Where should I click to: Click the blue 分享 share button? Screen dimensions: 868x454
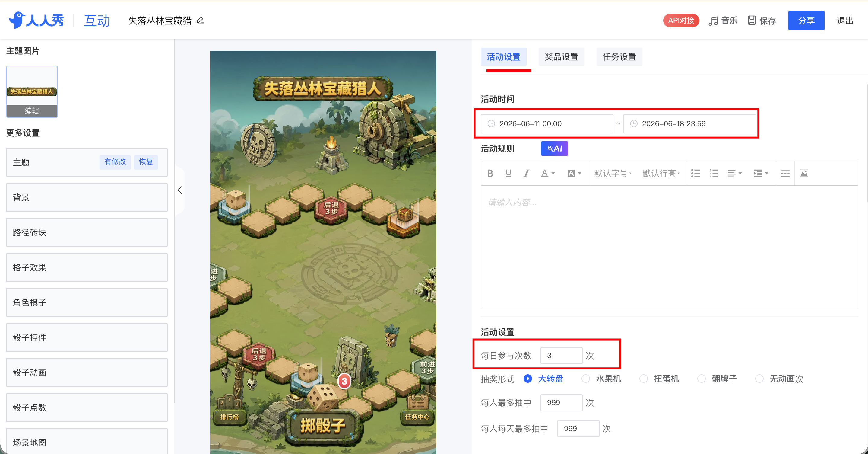(x=806, y=21)
